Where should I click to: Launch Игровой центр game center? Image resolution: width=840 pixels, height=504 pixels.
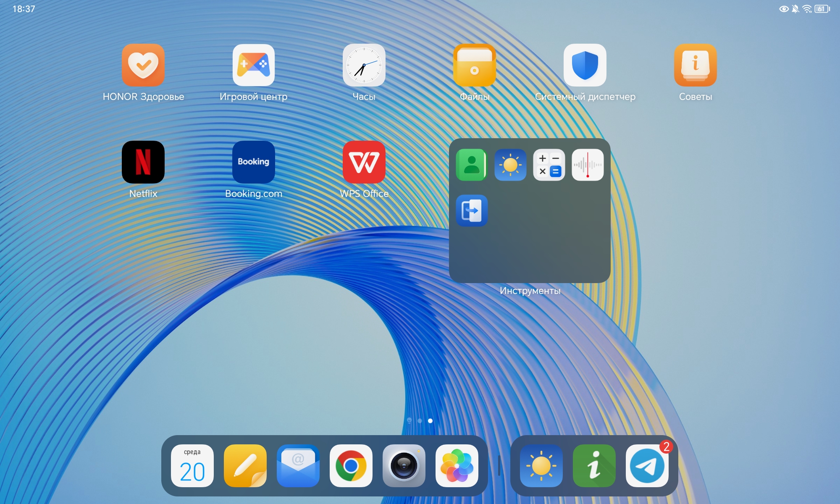[x=254, y=65]
